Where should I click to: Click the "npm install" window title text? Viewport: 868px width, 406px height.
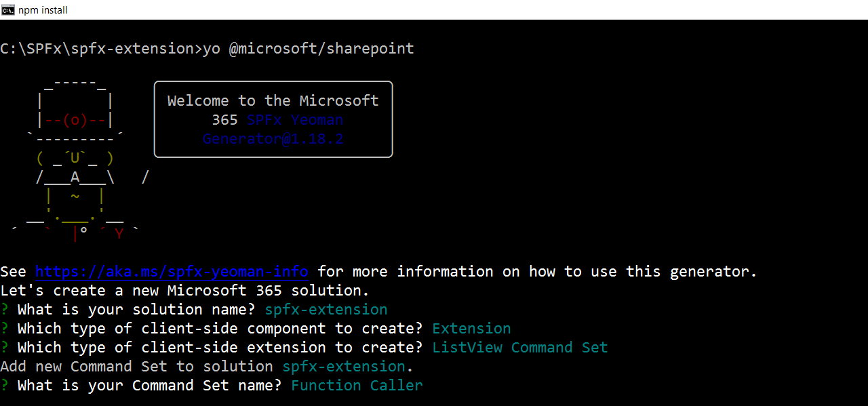tap(43, 10)
